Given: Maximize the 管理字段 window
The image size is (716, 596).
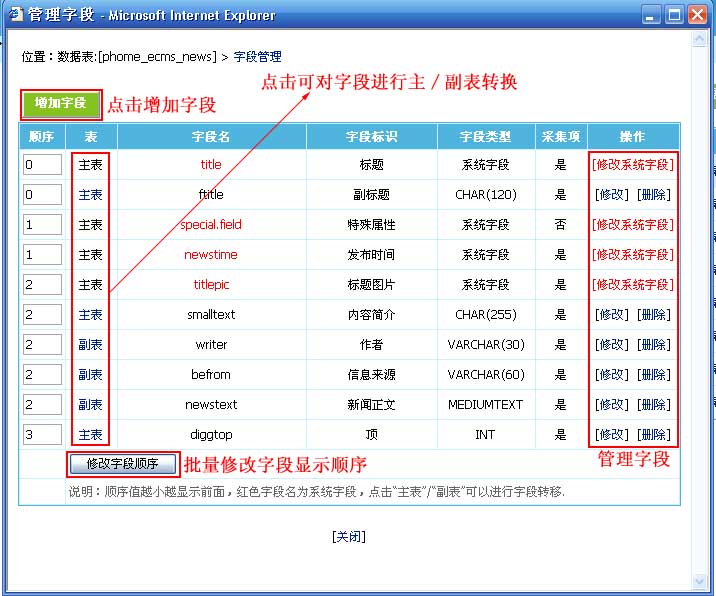Looking at the screenshot, I should coord(673,15).
